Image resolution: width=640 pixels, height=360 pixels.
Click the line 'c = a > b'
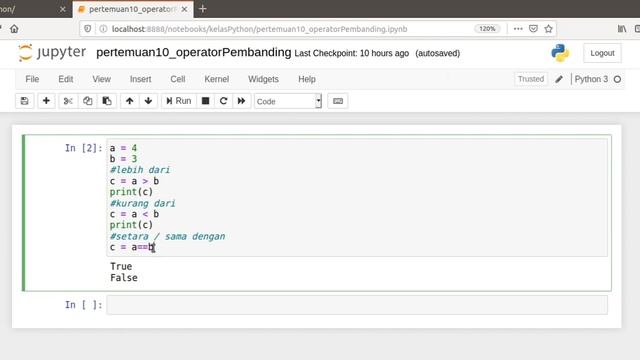click(x=134, y=181)
